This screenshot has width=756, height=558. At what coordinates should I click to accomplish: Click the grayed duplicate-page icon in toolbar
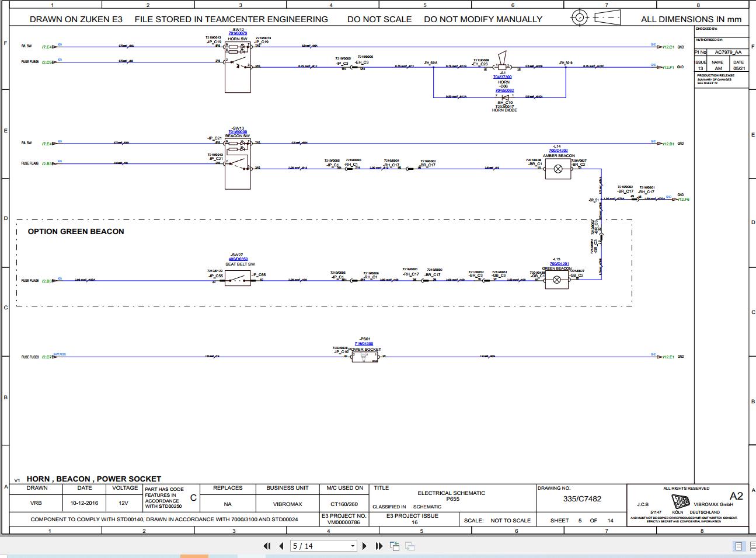410,546
